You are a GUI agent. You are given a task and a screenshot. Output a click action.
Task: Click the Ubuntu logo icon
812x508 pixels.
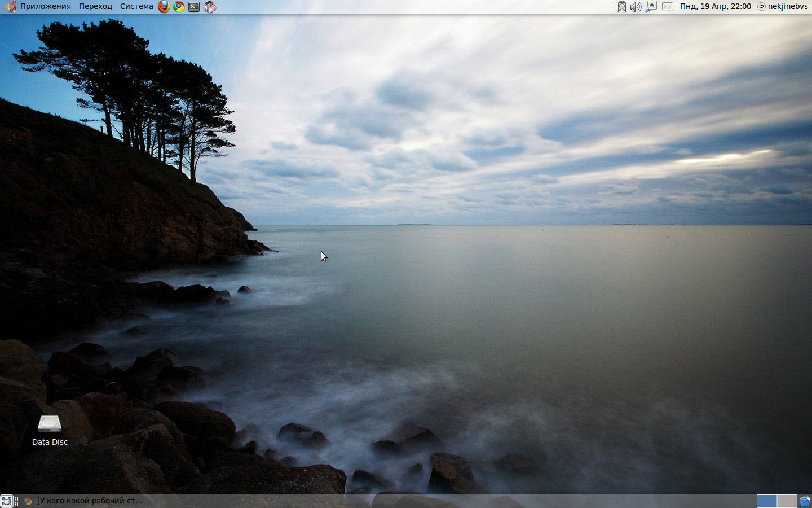click(x=10, y=7)
